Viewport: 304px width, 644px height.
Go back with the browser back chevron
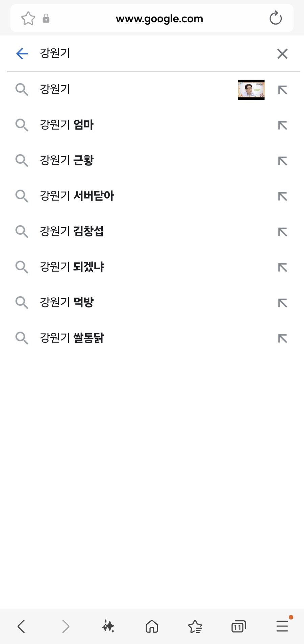click(x=21, y=626)
